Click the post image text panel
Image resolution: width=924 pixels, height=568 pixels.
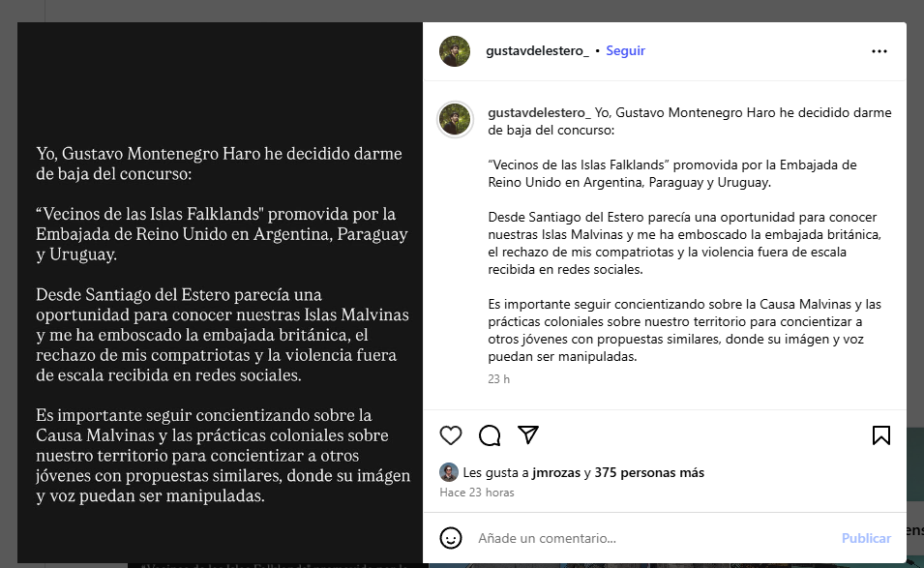220,293
